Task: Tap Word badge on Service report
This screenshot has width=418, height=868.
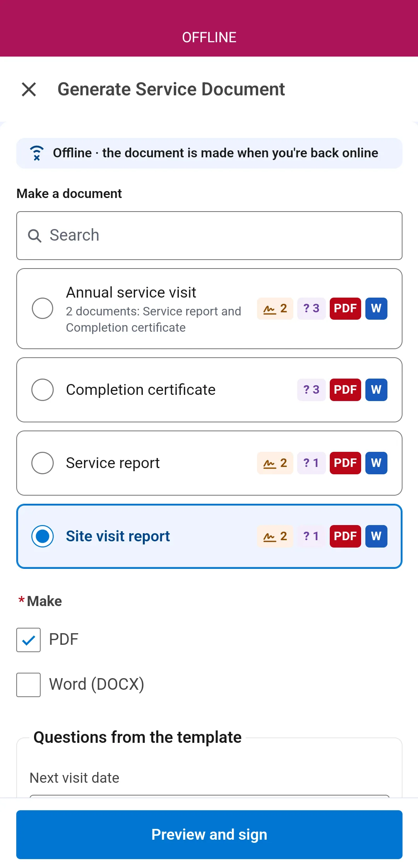Action: point(376,463)
